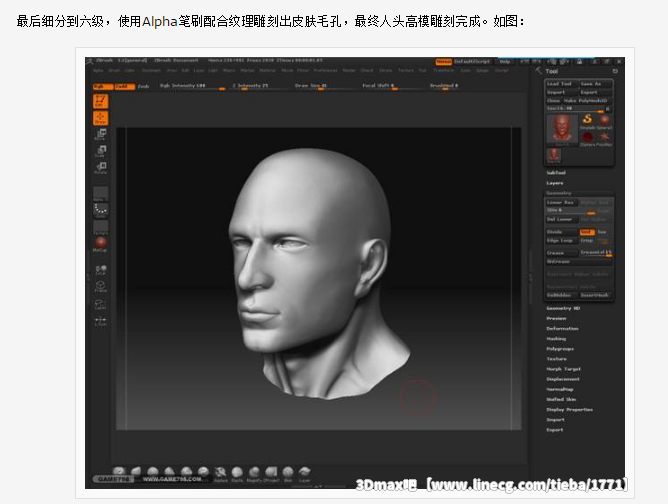668x504 pixels.
Task: Select the Draw mode icon
Action: point(101,118)
